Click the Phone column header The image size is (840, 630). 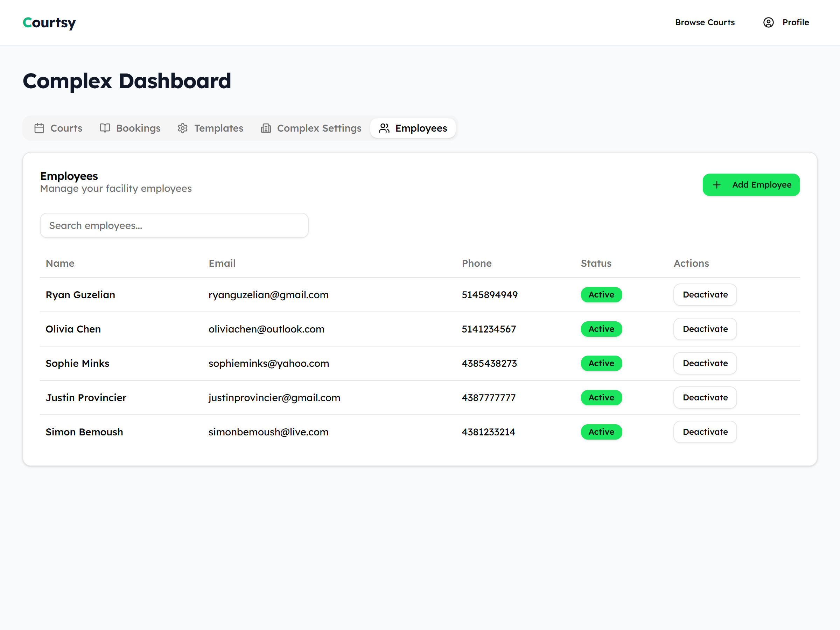point(477,264)
